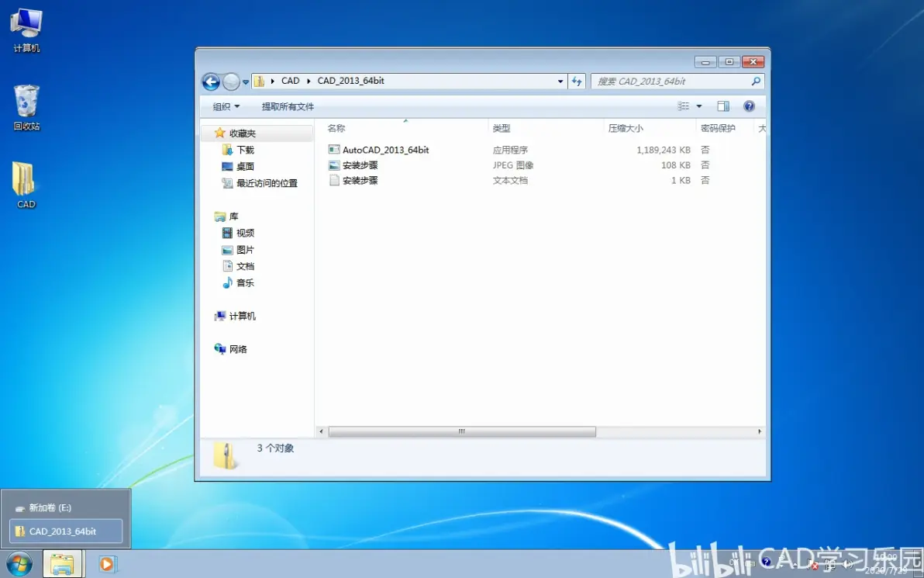This screenshot has height=578, width=924.
Task: Focus the search CAD_2013_64bit field
Action: [671, 81]
